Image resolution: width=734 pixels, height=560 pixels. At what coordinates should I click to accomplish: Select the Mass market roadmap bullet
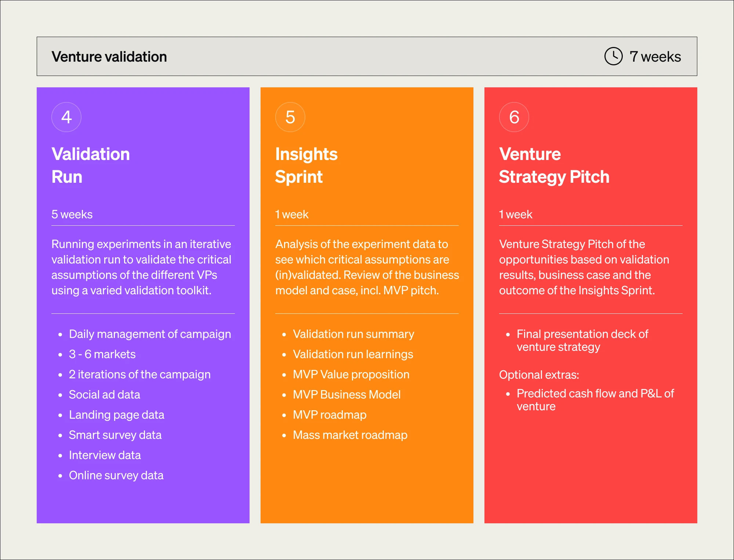350,435
